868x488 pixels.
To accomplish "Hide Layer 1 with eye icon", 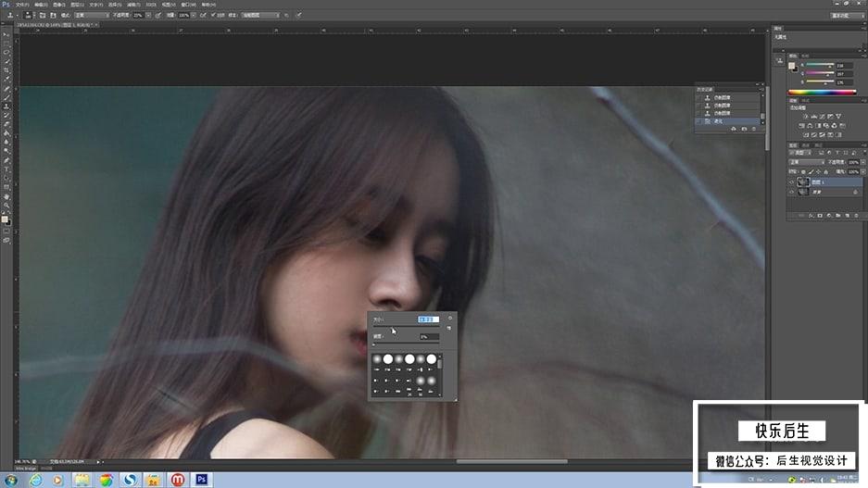I will coord(792,182).
